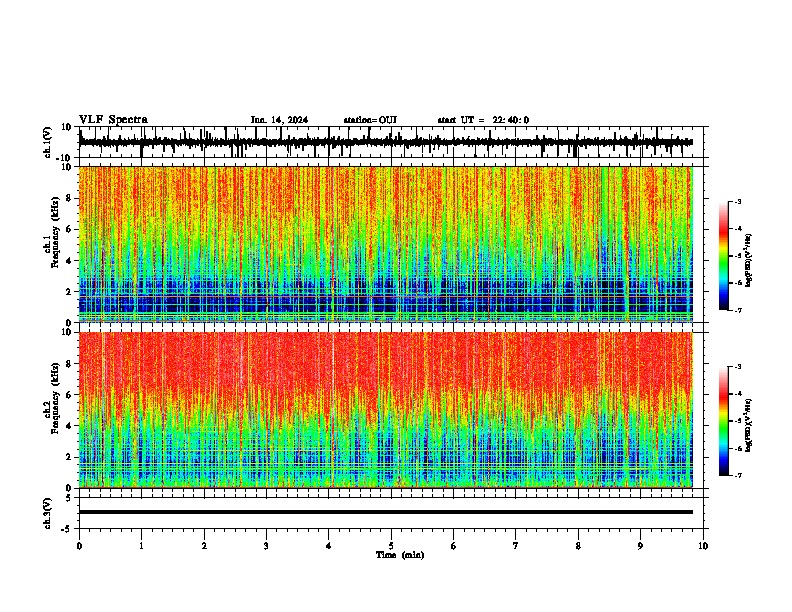Image resolution: width=792 pixels, height=612 pixels.
Task: Click the '4' kHz tick of ch.1 spectrogram
Action: [69, 261]
